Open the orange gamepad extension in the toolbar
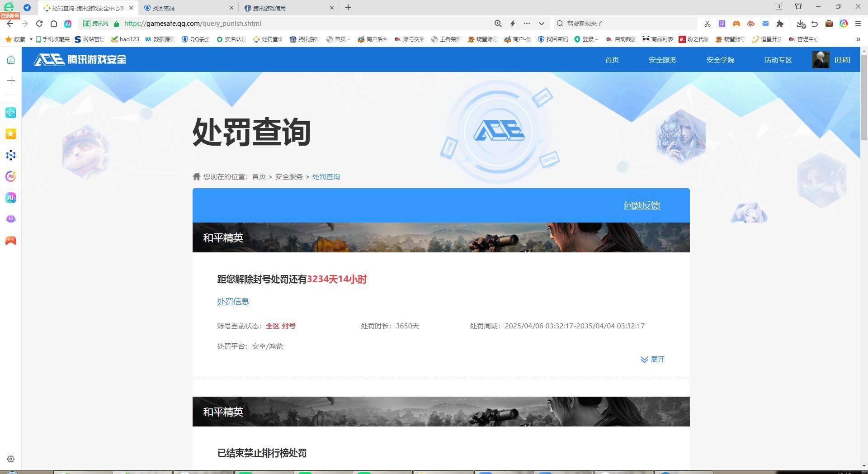 coord(736,24)
